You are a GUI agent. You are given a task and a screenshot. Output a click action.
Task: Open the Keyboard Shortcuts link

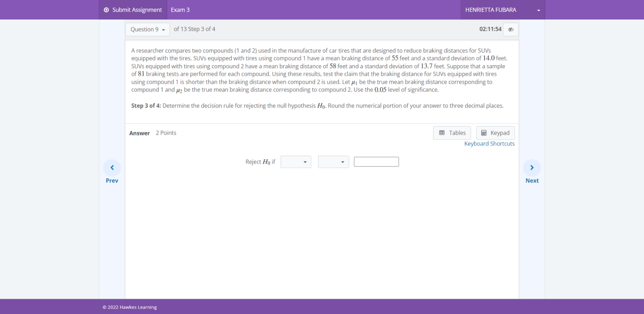pos(489,144)
